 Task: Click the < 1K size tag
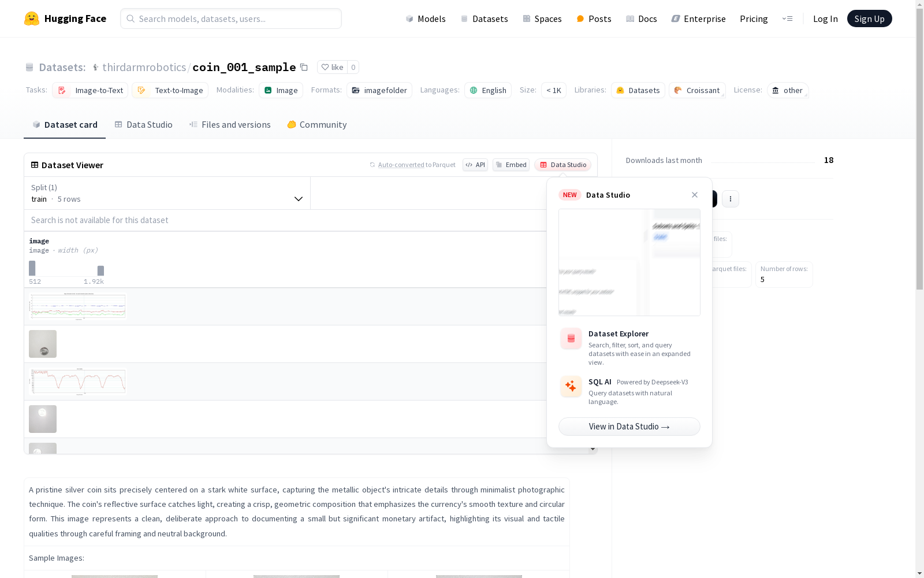pos(553,90)
